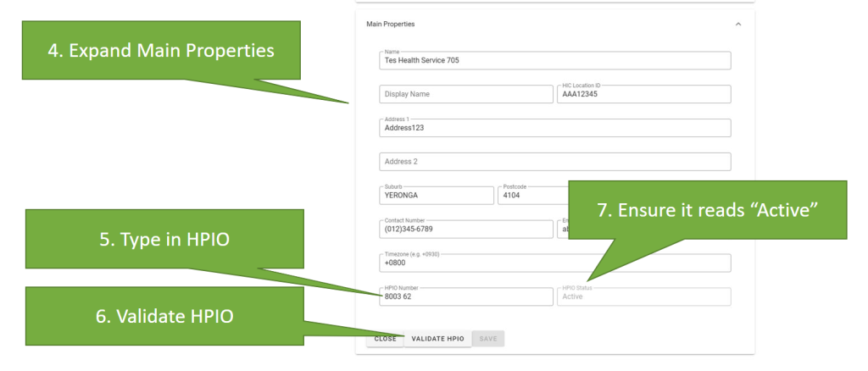Focus the HPIO Number input field
Screen dimensions: 868x371
pos(465,297)
